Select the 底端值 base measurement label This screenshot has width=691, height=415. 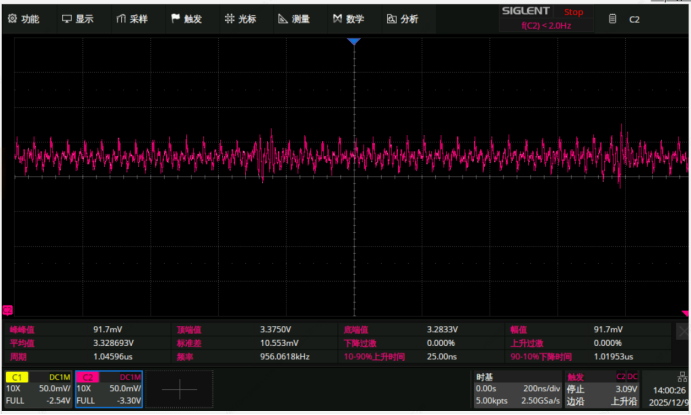coord(356,330)
